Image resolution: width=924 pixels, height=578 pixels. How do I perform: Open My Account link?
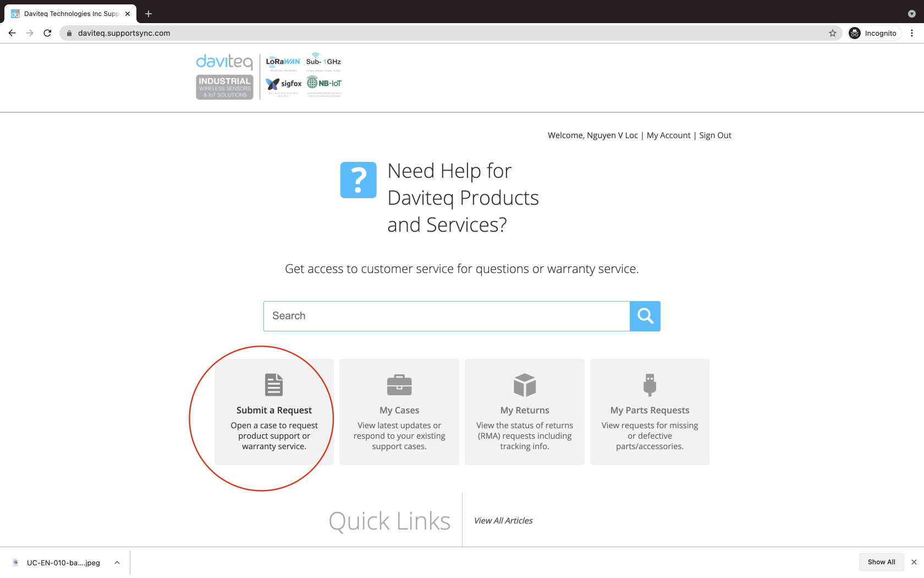[668, 135]
